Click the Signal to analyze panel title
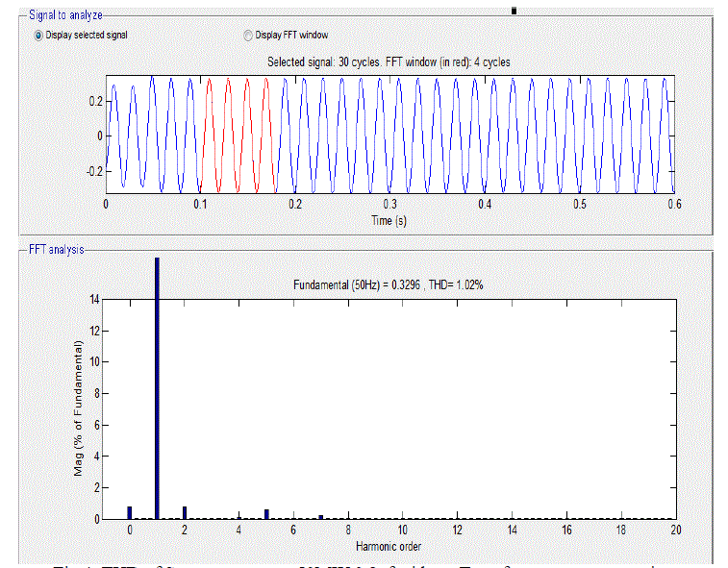728x568 pixels. tap(65, 15)
